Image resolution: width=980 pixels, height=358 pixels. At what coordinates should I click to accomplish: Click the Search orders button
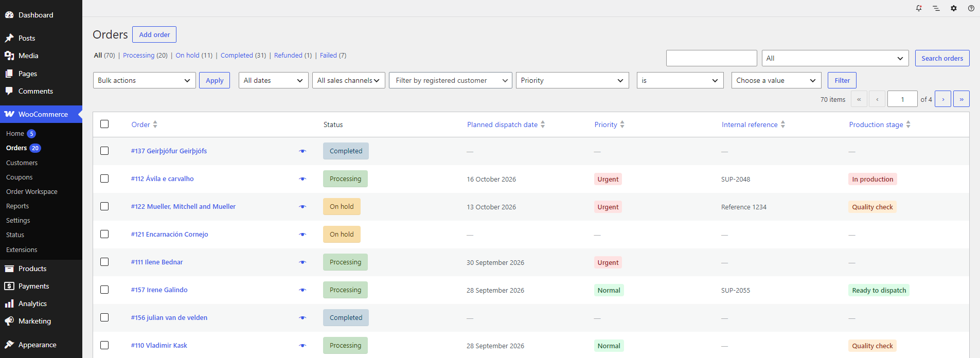[942, 58]
